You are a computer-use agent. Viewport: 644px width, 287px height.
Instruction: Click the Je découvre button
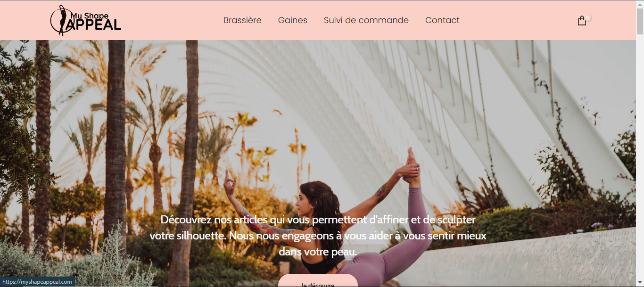pos(318,282)
